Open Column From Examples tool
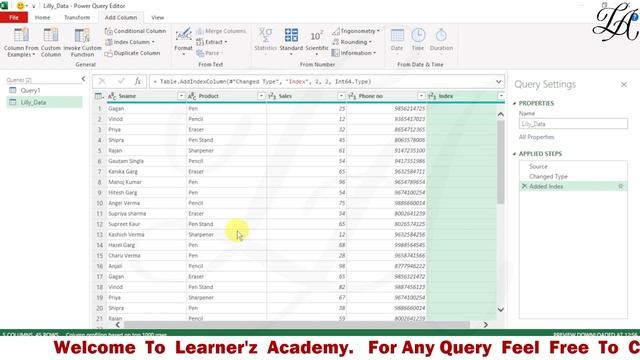This screenshot has height=360, width=640. [21, 42]
